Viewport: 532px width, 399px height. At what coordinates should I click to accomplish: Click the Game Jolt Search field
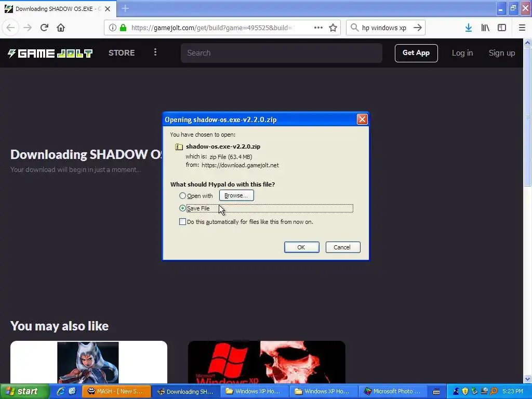[281, 53]
